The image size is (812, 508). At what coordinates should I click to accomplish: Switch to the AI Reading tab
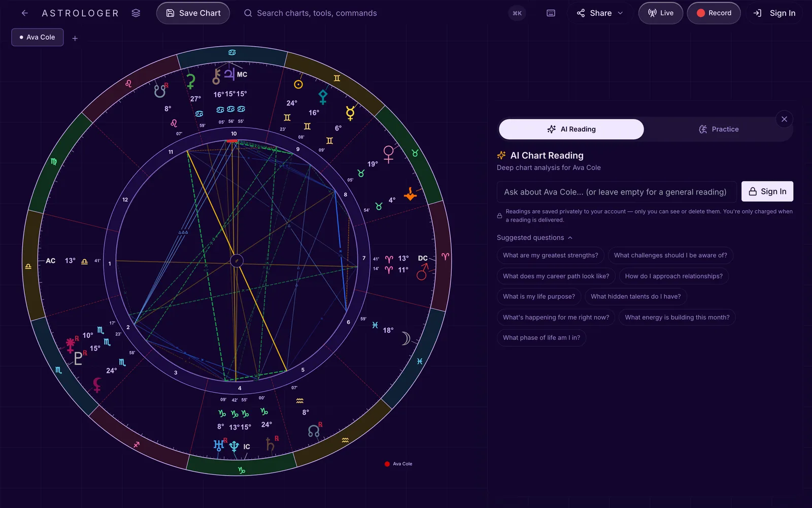571,129
